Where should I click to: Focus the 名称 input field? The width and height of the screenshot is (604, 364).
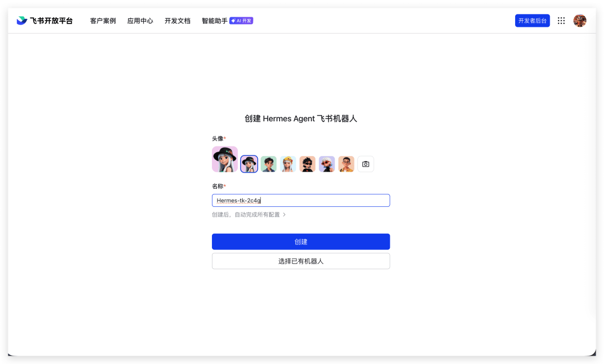coord(301,200)
